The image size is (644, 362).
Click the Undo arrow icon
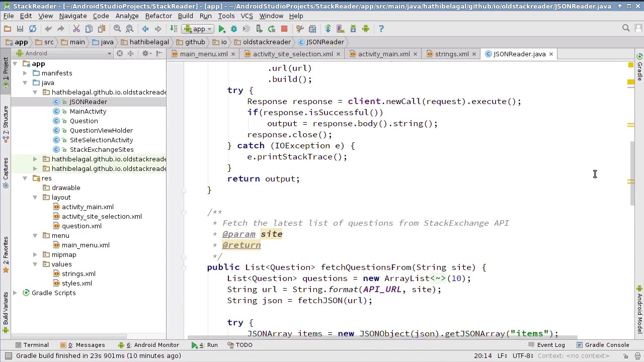[x=48, y=29]
